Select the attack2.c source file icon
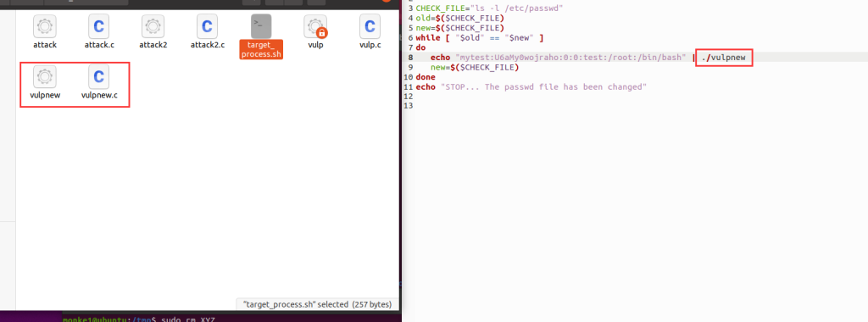This screenshot has width=868, height=322. (207, 26)
